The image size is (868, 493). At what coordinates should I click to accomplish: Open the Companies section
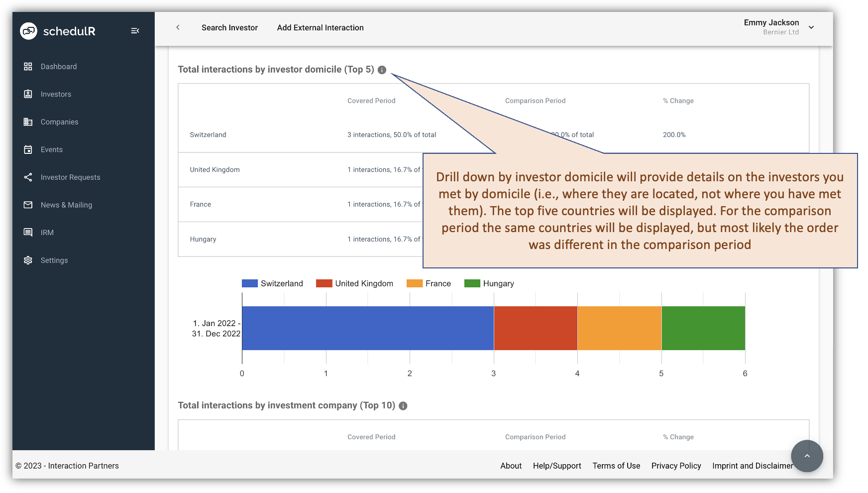click(x=59, y=122)
